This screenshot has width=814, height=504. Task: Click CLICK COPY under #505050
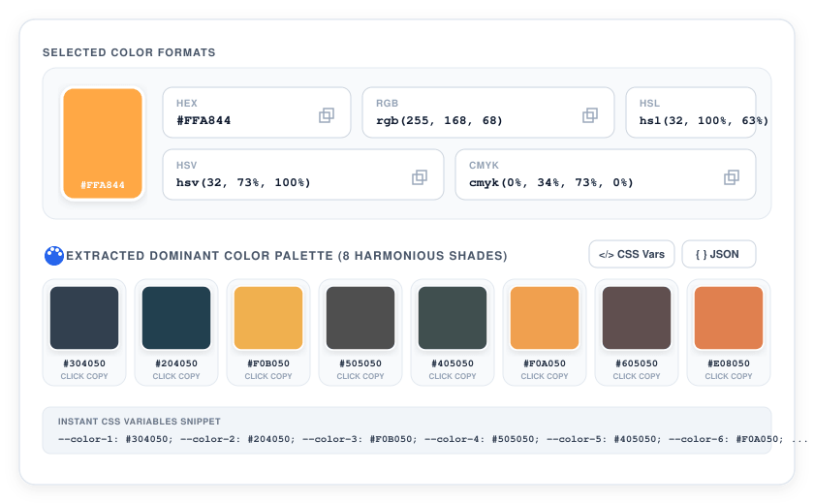tap(360, 376)
